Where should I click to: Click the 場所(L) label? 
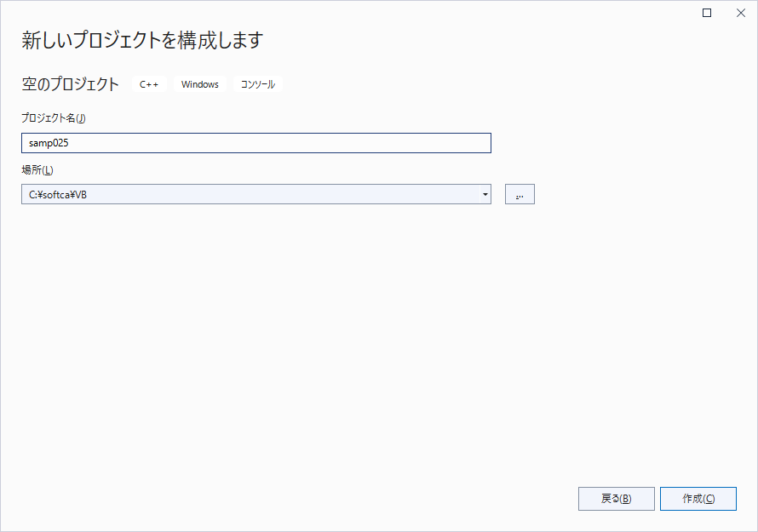coord(37,169)
